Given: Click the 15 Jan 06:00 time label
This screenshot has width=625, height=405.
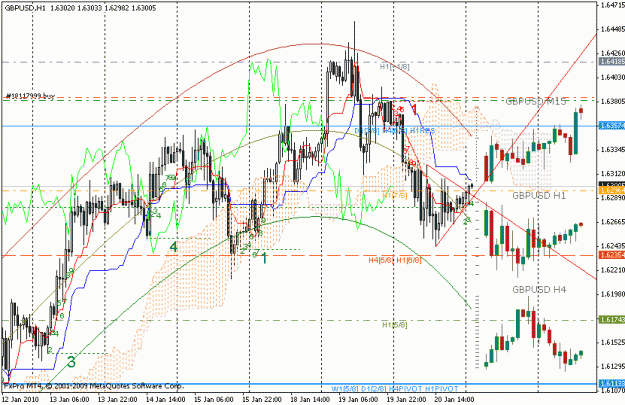Looking at the screenshot, I should point(214,399).
